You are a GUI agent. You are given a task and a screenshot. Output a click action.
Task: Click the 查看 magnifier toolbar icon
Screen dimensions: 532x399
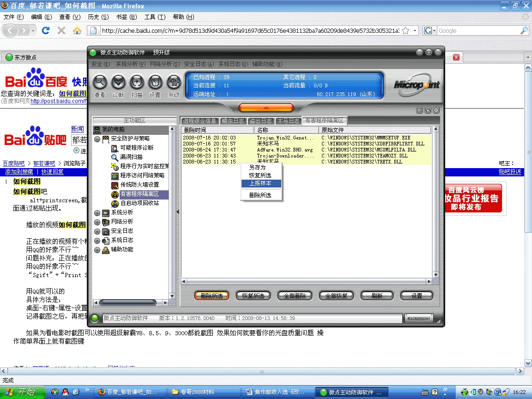point(100,82)
